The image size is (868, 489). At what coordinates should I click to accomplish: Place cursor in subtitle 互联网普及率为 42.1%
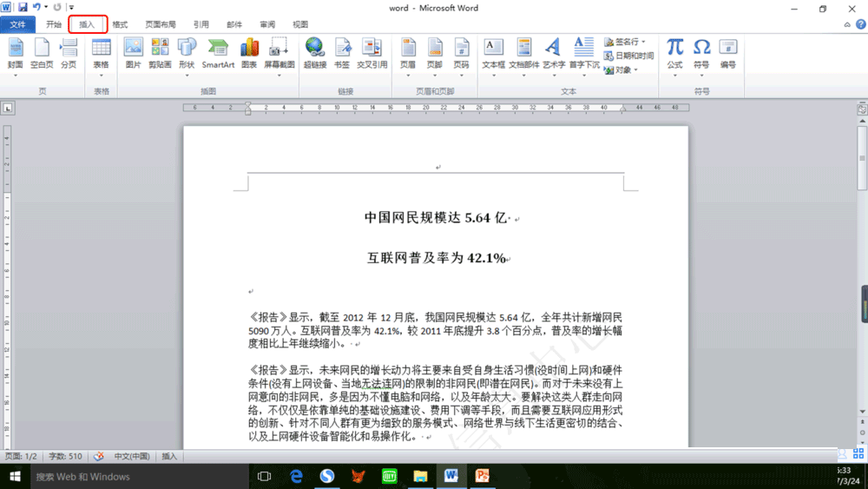point(437,258)
